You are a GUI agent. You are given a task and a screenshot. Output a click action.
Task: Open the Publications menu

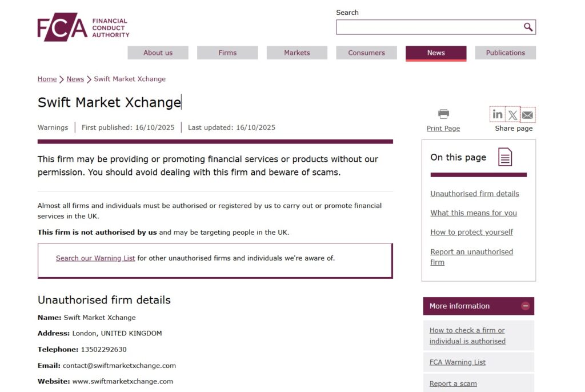coord(505,53)
